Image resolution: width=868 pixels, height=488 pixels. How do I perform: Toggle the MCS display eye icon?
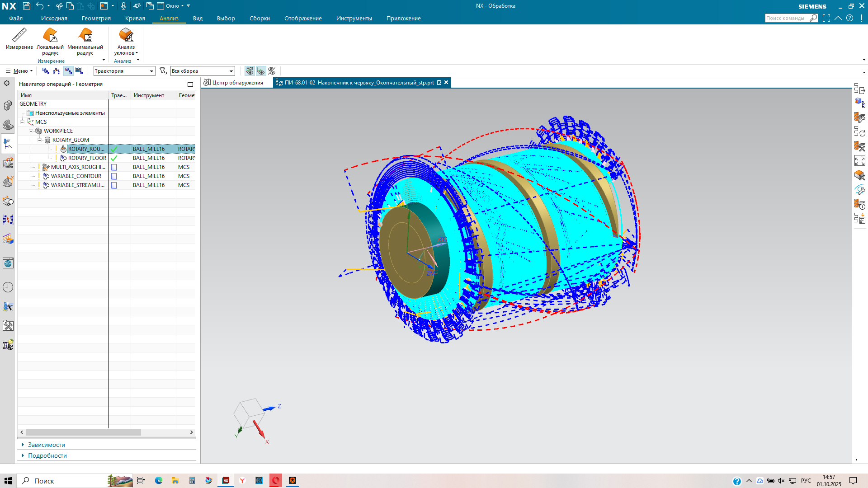pos(250,71)
